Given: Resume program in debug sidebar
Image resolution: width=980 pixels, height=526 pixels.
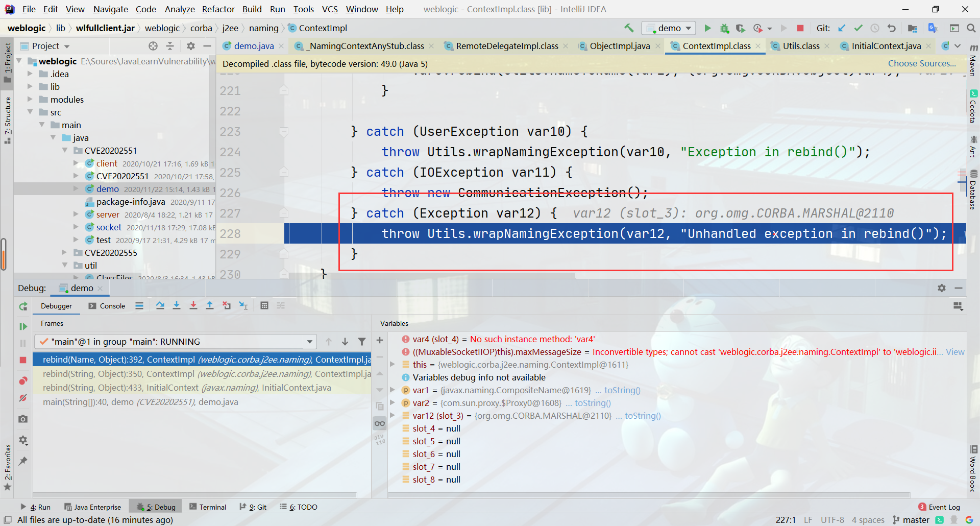Looking at the screenshot, I should point(23,326).
